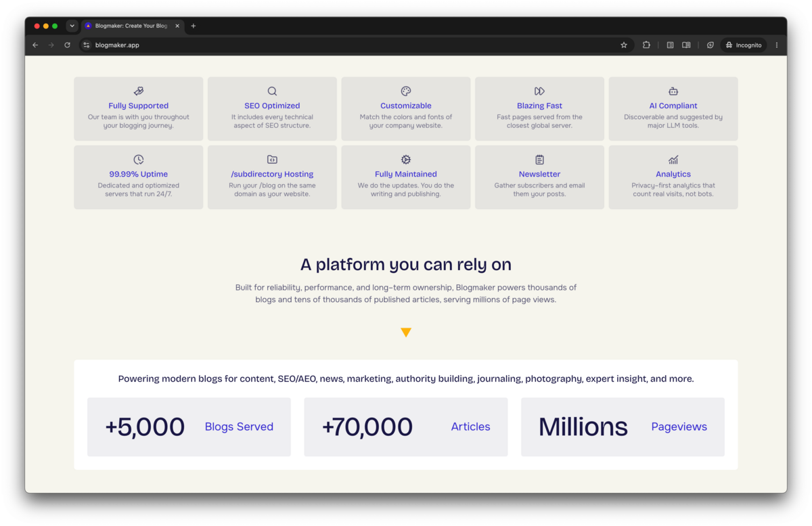Click the 99.99% Uptime clock icon
The width and height of the screenshot is (812, 526).
139,160
